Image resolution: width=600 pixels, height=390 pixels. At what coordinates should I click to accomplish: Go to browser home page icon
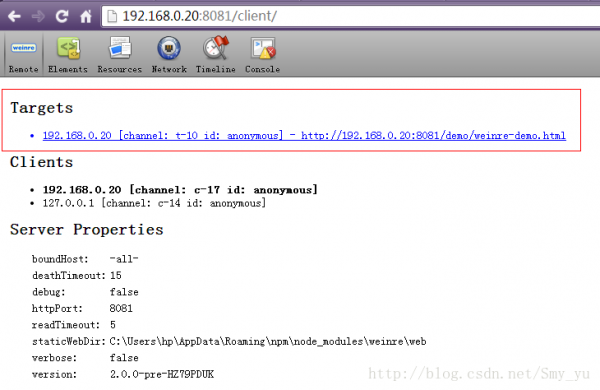pyautogui.click(x=86, y=16)
